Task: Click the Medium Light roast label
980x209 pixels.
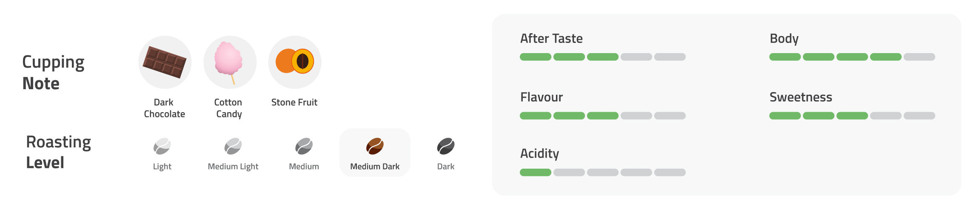Action: (x=233, y=167)
